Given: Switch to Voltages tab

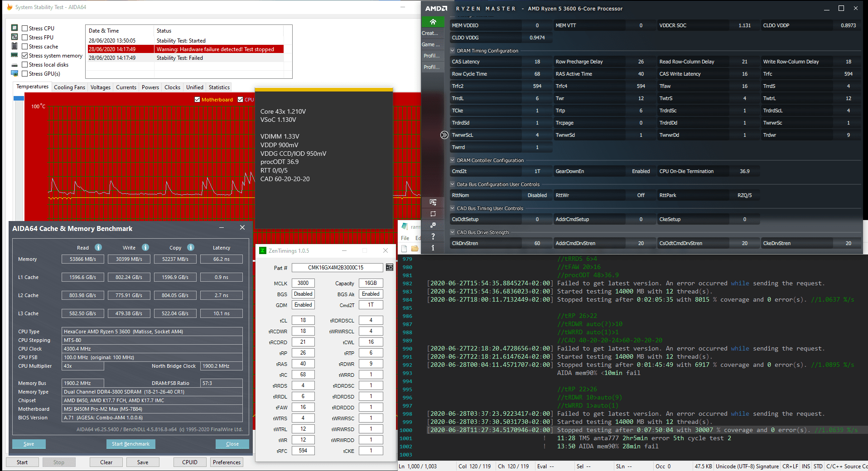Looking at the screenshot, I should pyautogui.click(x=101, y=87).
